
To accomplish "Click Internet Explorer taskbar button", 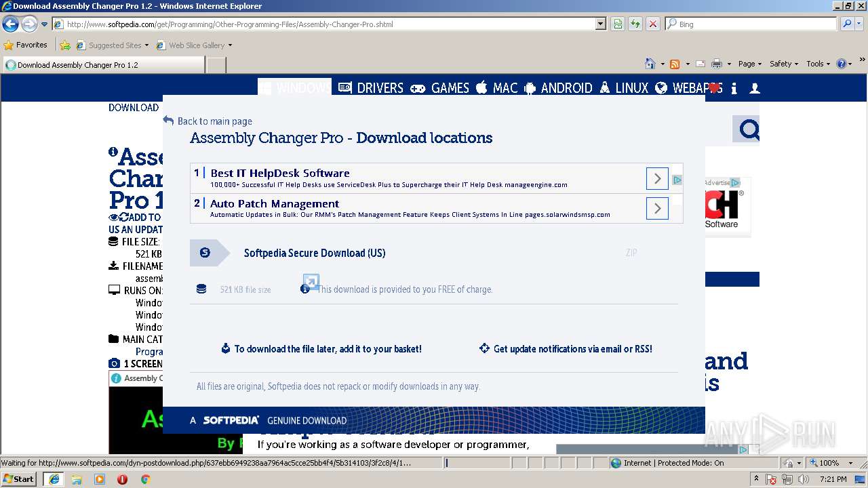I will tap(54, 479).
